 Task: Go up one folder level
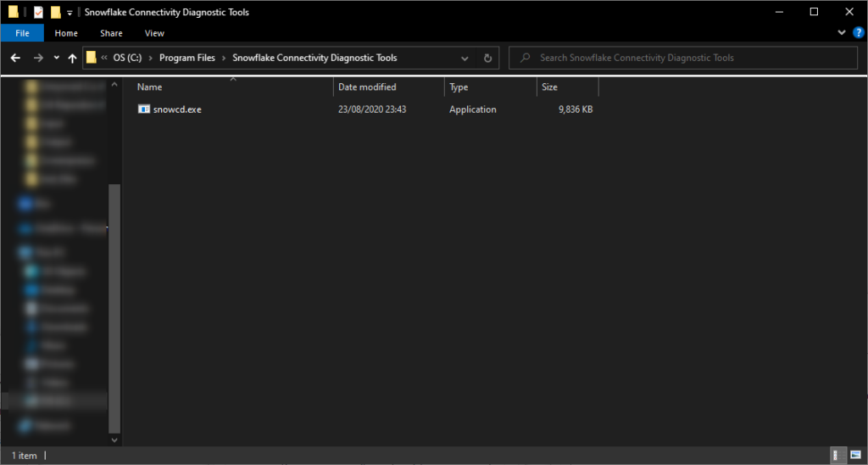tap(72, 58)
